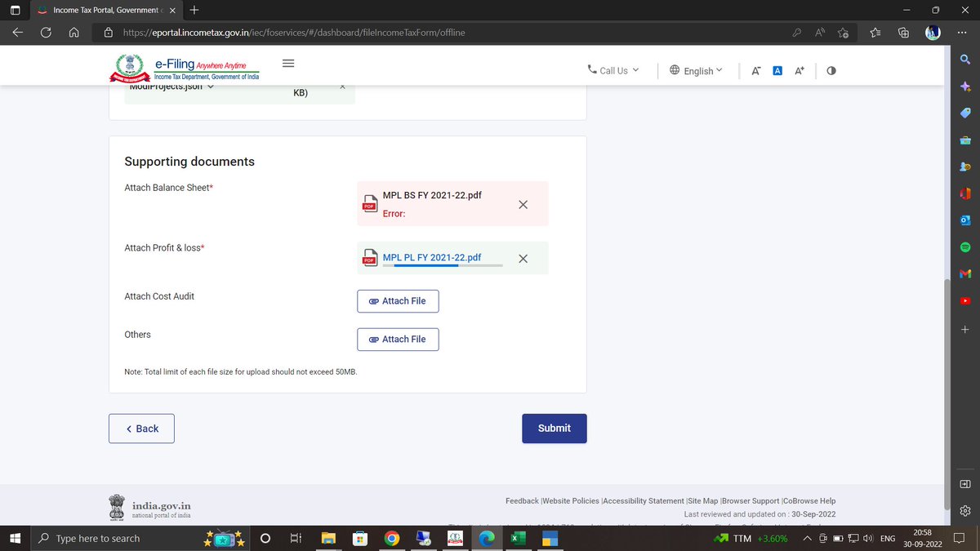The width and height of the screenshot is (980, 551).
Task: Attach File for Cost Audit
Action: [398, 301]
